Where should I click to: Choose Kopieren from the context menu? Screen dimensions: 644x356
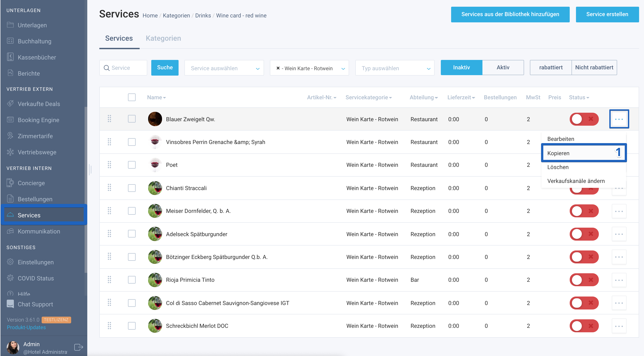[584, 153]
